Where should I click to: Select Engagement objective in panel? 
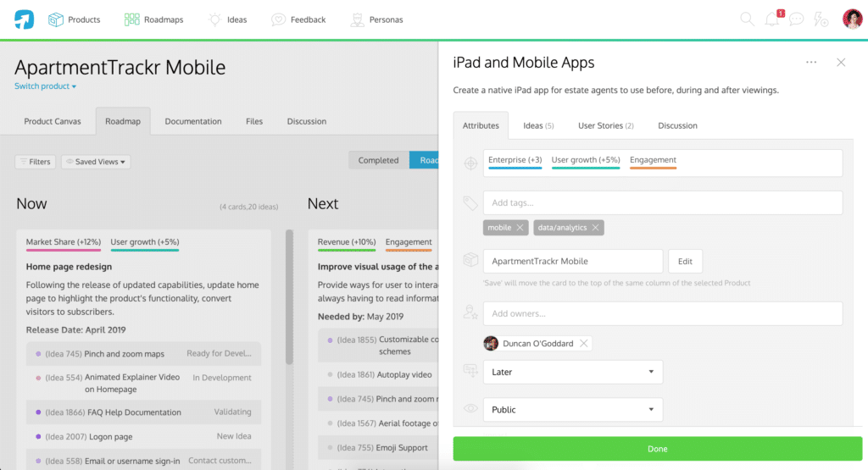click(x=654, y=160)
